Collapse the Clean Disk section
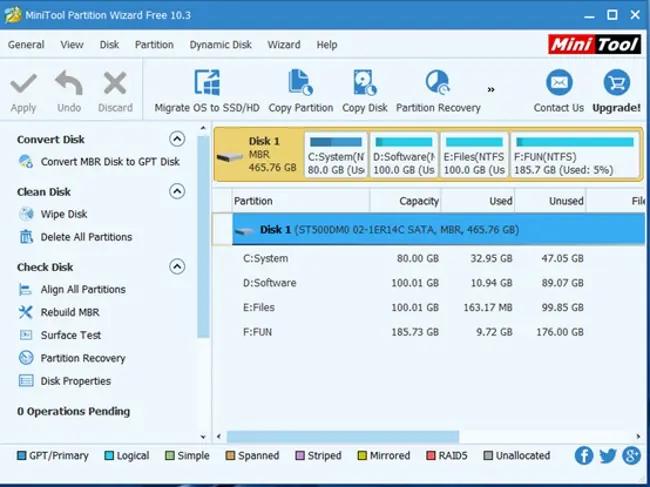 (x=177, y=191)
